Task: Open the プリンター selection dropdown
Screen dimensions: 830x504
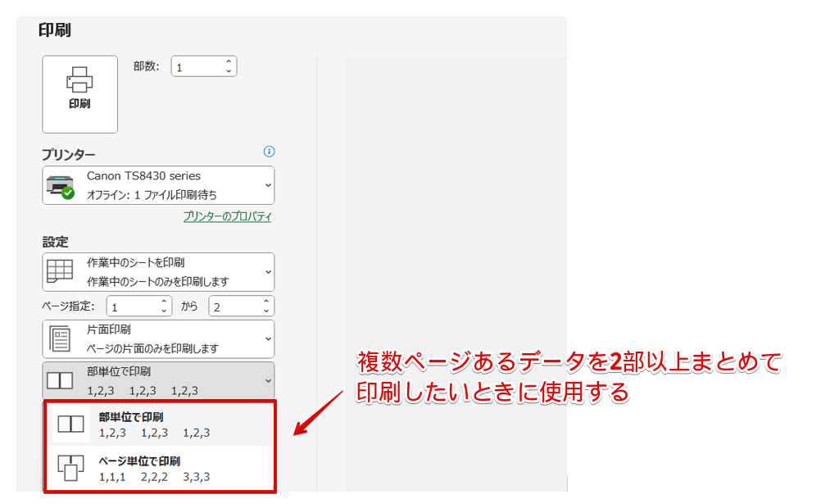Action: [x=266, y=184]
